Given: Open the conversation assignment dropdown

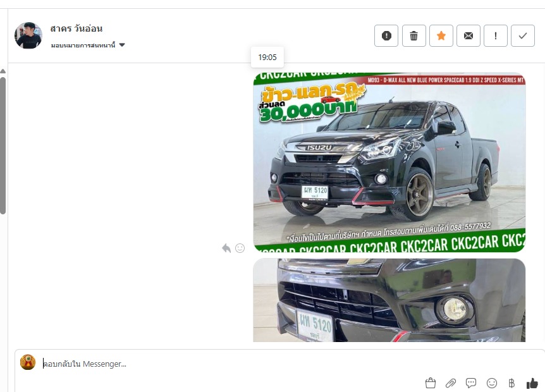Looking at the screenshot, I should (88, 45).
